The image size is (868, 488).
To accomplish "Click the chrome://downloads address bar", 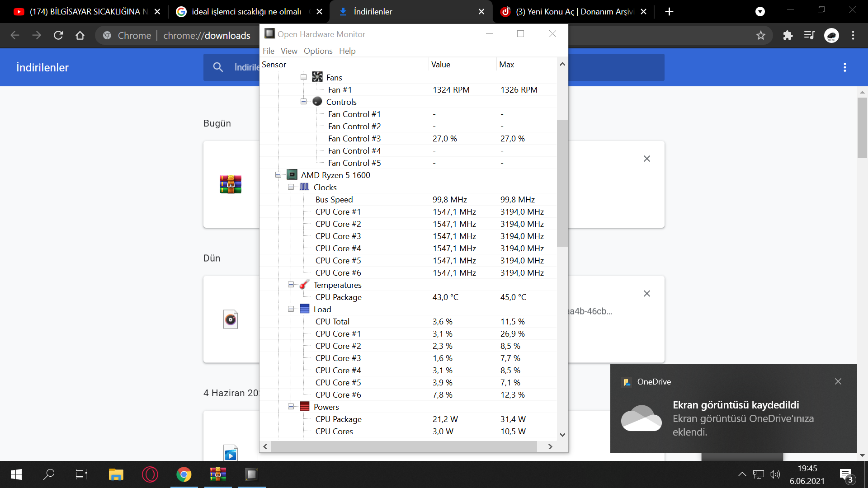I will coord(207,35).
